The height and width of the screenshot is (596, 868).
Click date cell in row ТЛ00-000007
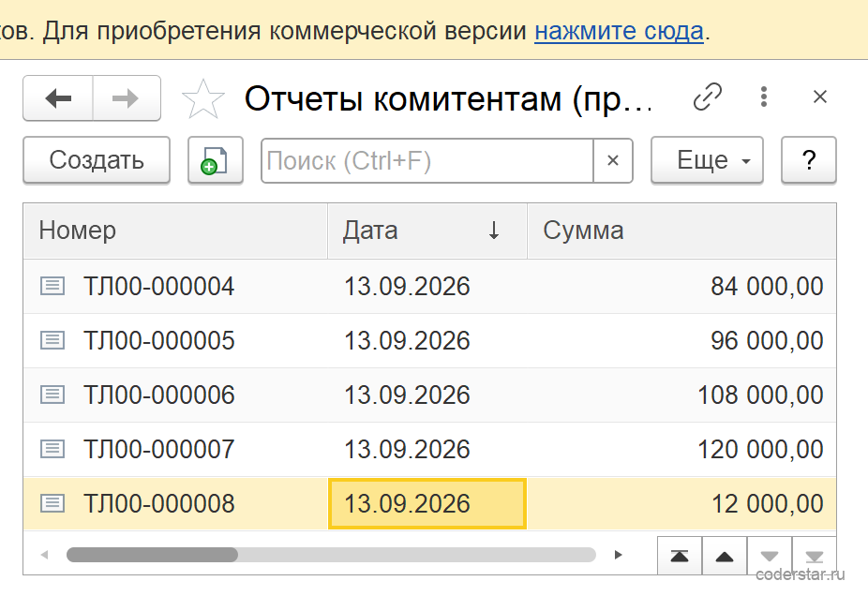pos(427,450)
